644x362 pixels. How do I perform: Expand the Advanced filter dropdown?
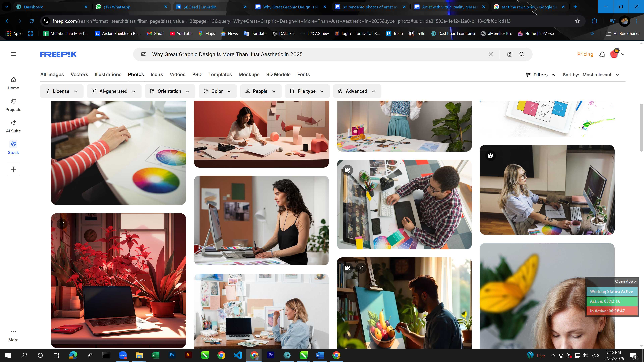357,91
